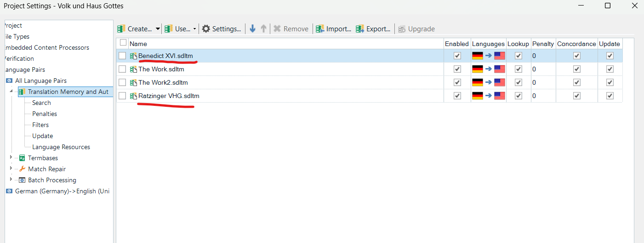644x243 pixels.
Task: Toggle Enabled for The Work.sdltm
Action: click(457, 69)
